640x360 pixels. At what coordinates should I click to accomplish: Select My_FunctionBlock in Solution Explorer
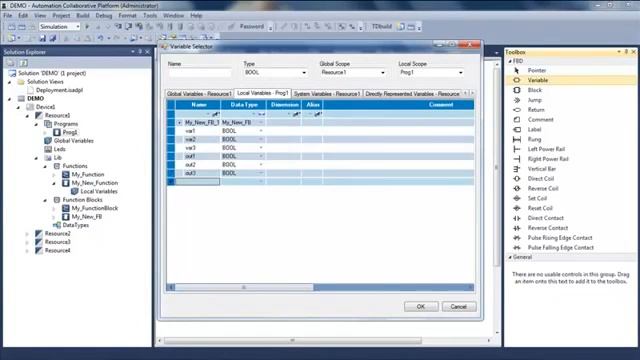click(x=95, y=208)
